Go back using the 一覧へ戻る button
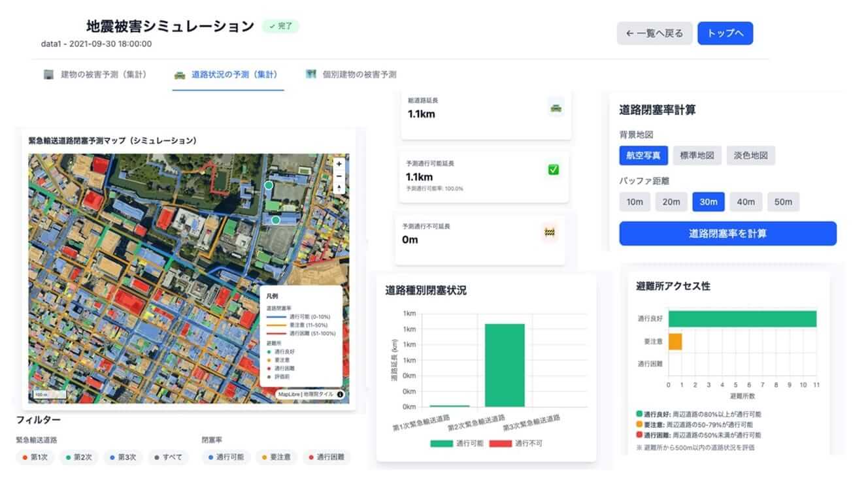Screen dimensions: 868x488 click(654, 33)
